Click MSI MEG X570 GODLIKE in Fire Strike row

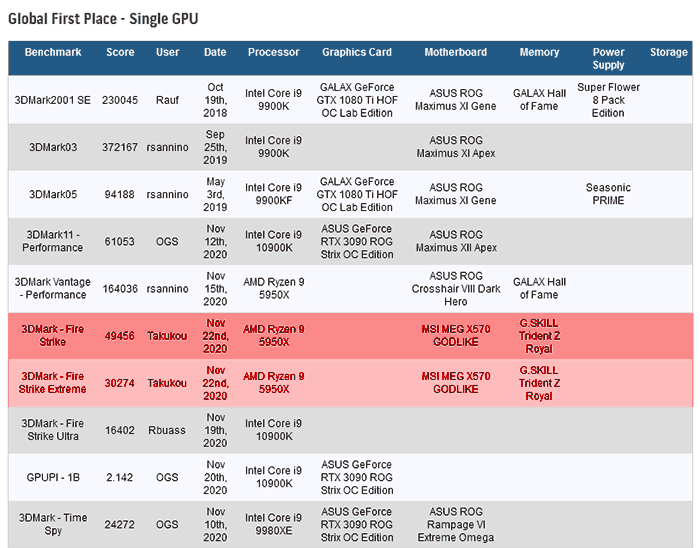coord(456,336)
